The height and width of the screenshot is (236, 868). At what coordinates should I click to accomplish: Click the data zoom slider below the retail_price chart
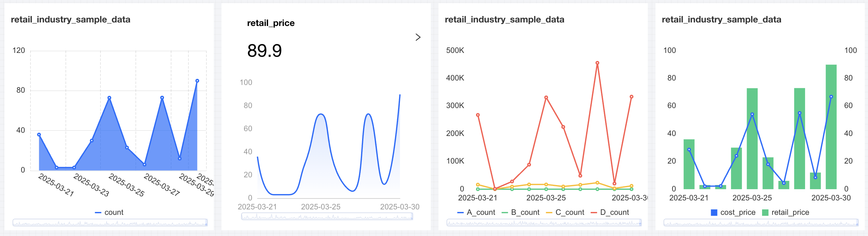point(327,216)
